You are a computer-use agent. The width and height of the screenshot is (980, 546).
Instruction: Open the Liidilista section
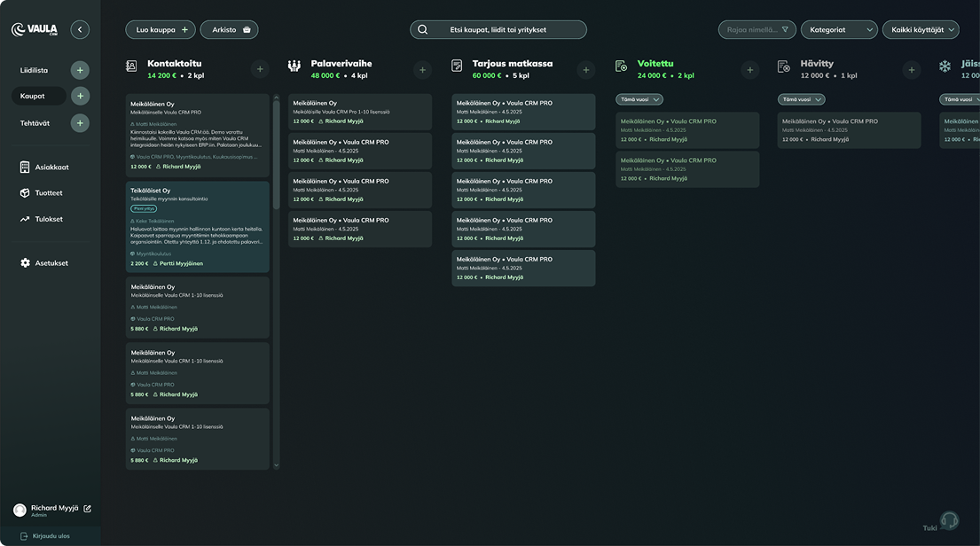coord(35,69)
